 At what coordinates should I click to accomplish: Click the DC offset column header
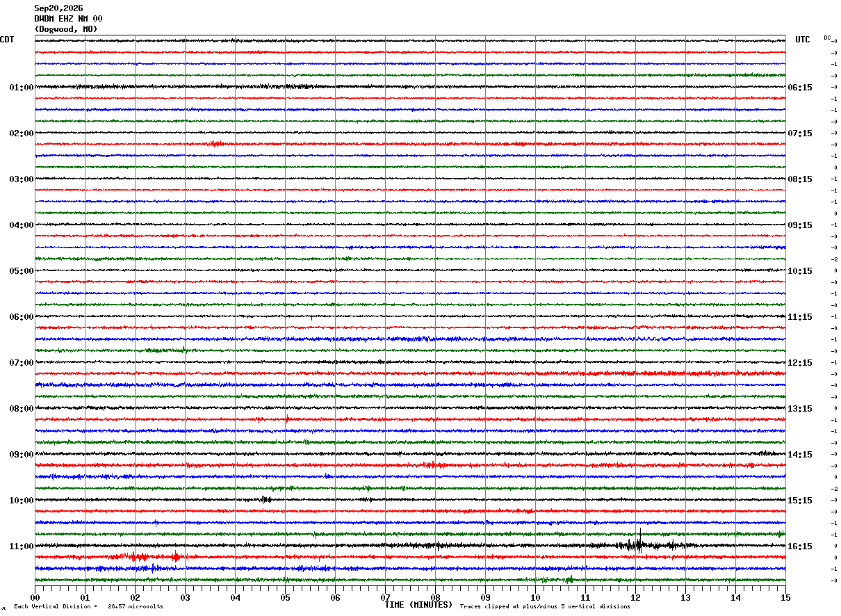827,38
